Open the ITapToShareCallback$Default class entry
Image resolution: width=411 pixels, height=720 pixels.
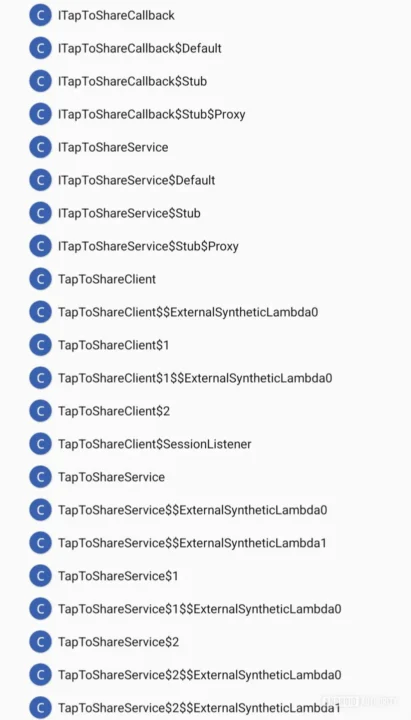(x=140, y=48)
